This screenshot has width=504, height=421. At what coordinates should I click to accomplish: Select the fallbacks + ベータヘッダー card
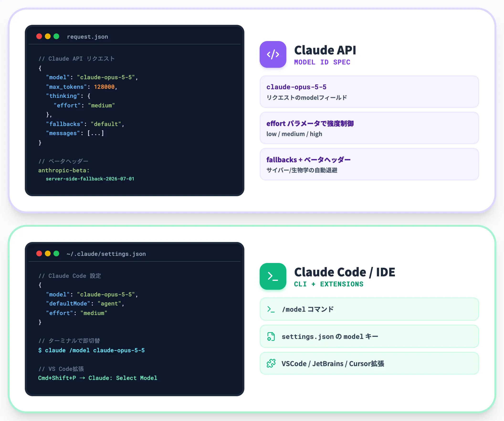click(369, 164)
